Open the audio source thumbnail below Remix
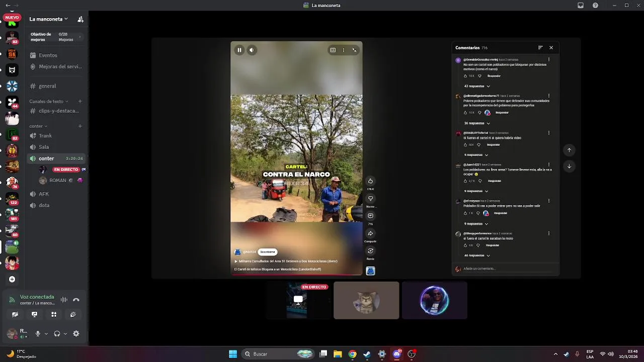 coord(370,271)
